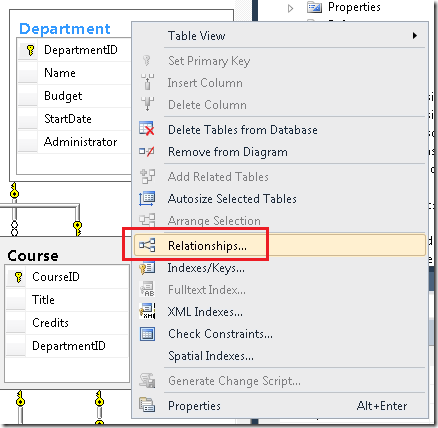Click the XML Indexes icon

[147, 311]
